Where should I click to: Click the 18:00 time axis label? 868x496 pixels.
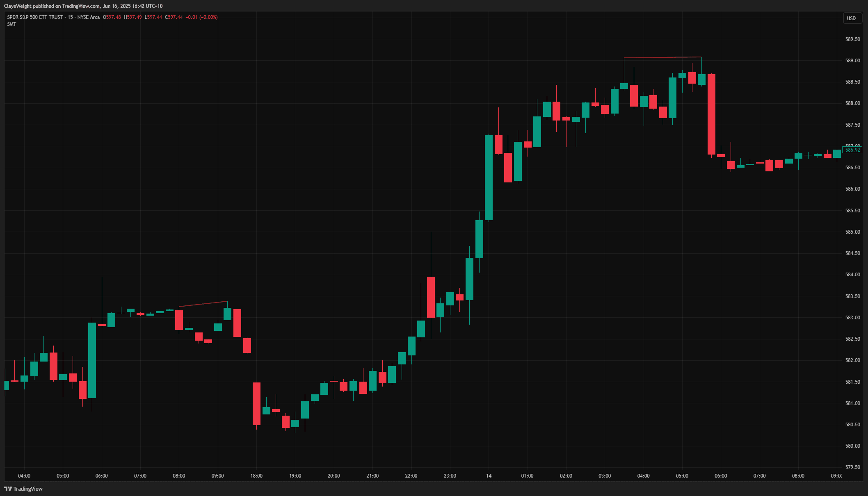[256, 476]
